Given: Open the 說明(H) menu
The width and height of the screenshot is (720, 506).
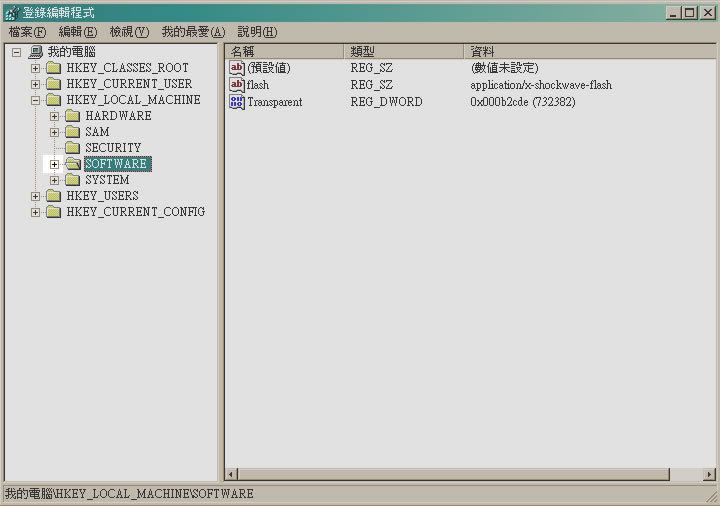Looking at the screenshot, I should pos(257,32).
